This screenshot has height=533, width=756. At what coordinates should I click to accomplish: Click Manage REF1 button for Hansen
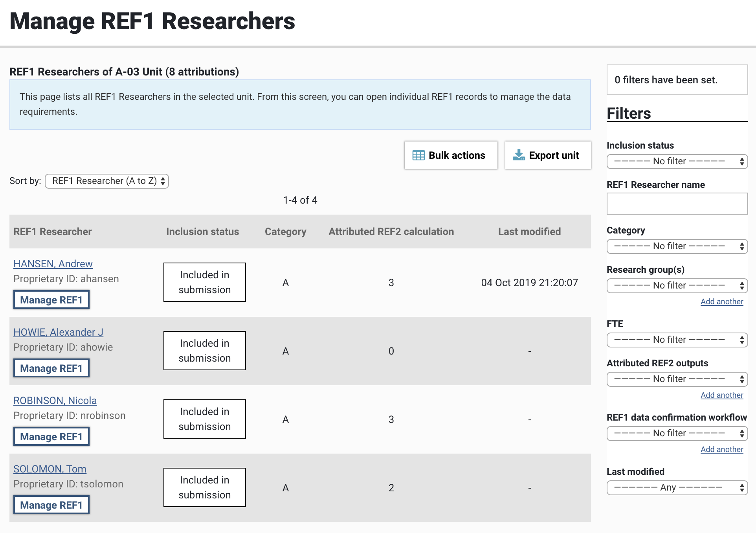51,300
